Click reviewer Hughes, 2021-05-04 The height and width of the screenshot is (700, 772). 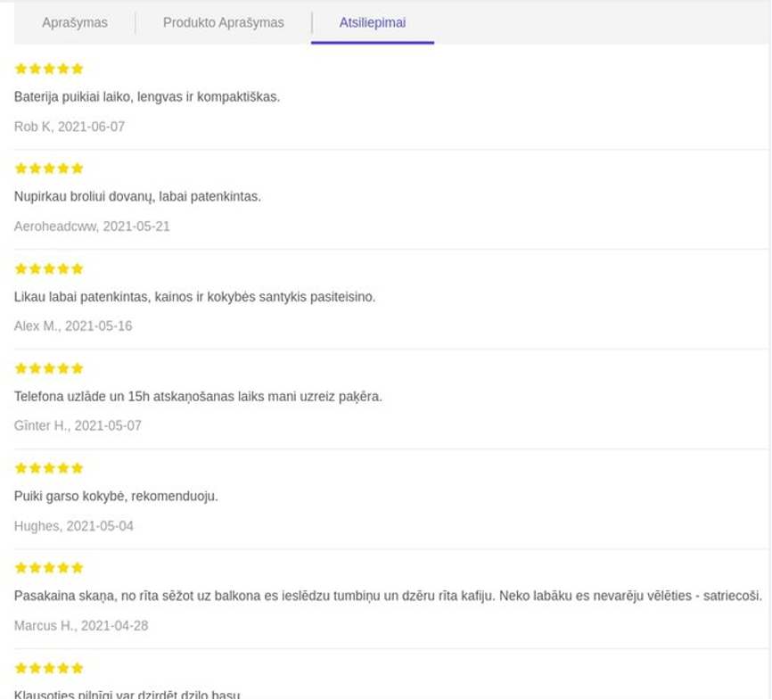pyautogui.click(x=74, y=526)
